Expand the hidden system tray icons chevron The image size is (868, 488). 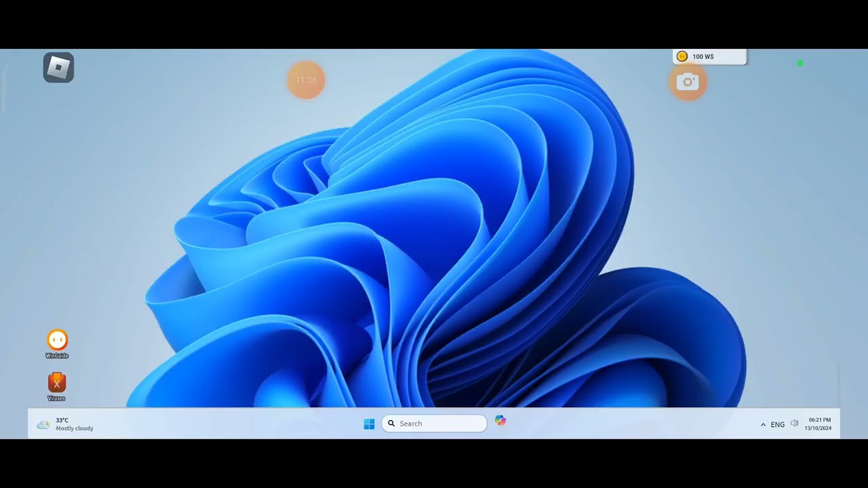(x=763, y=425)
